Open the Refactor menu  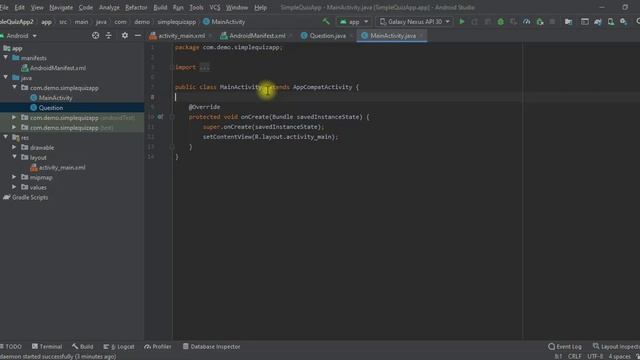[136, 7]
